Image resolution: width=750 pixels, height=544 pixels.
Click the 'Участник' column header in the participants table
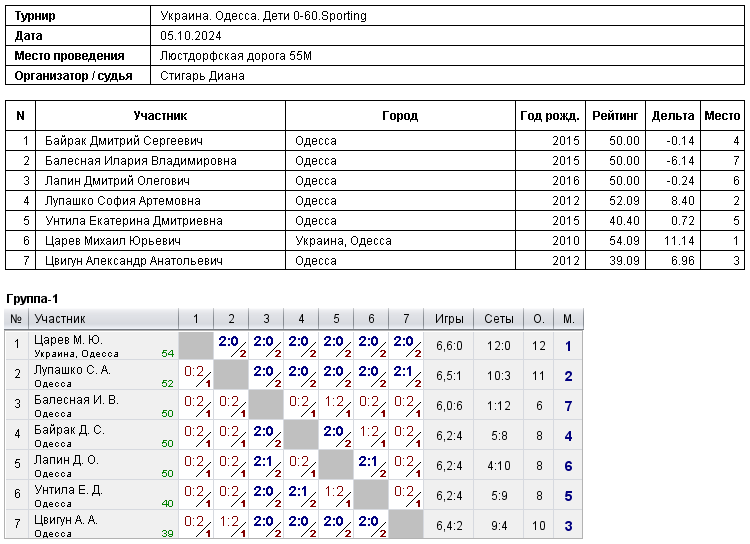click(x=160, y=116)
